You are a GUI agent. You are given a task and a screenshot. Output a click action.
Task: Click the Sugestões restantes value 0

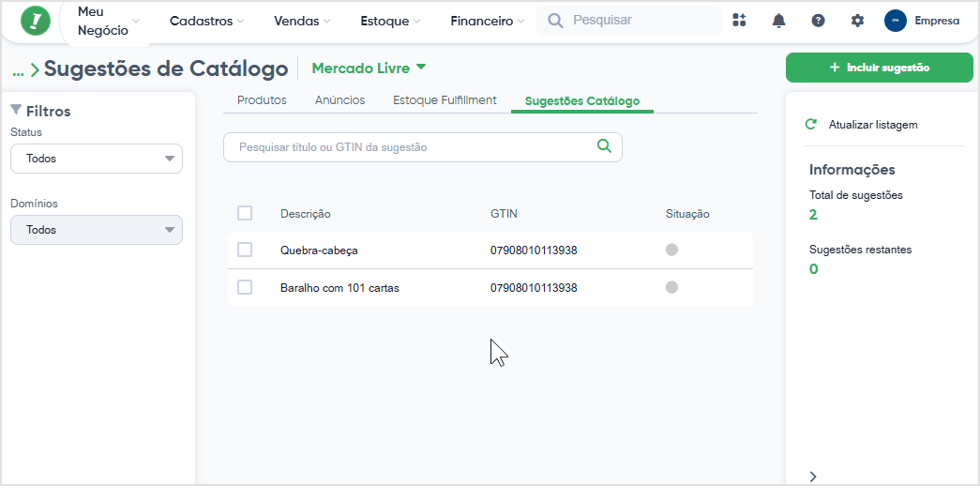click(814, 269)
